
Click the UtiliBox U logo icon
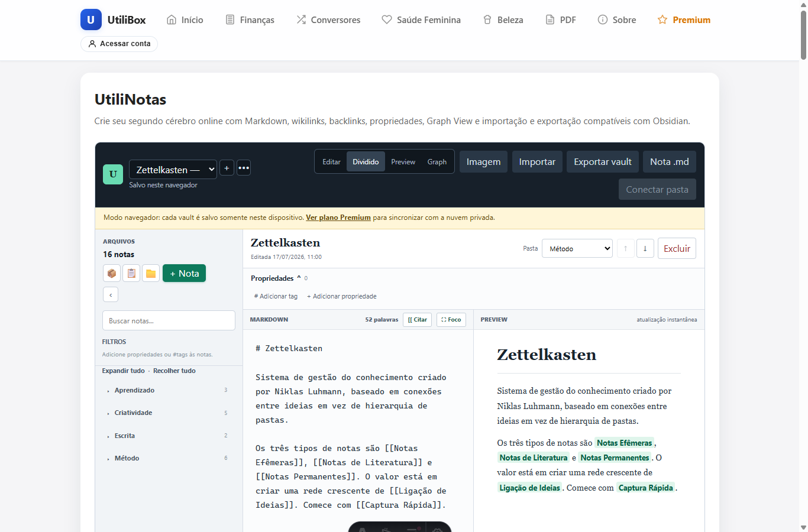(x=91, y=20)
